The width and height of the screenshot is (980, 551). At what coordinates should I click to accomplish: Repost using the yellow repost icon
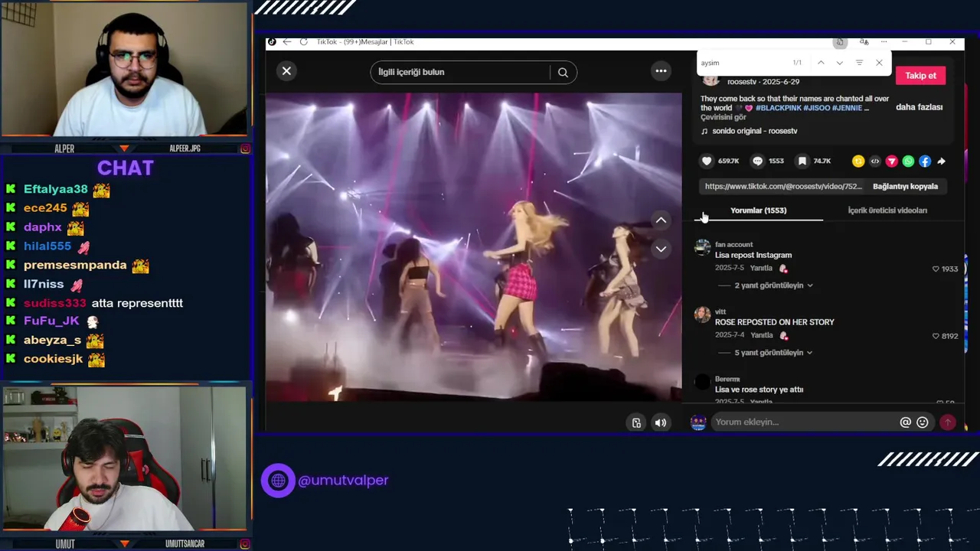858,161
